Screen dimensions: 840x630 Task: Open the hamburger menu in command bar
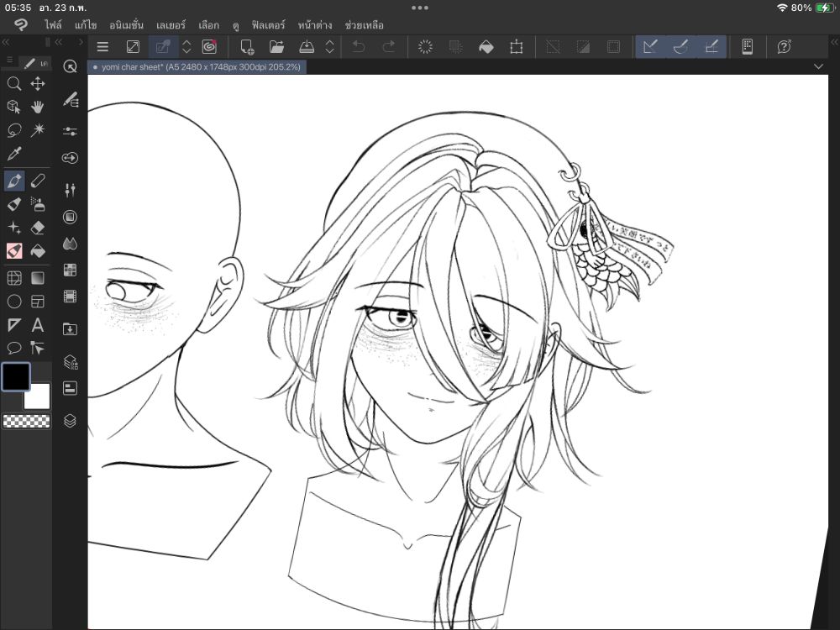[102, 47]
